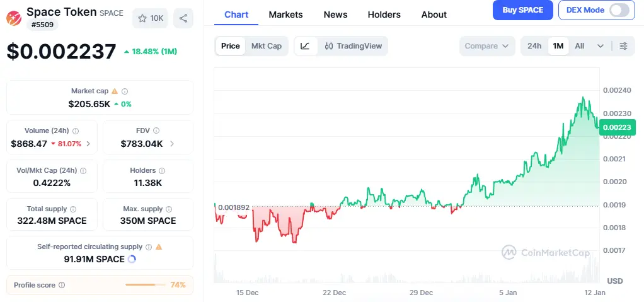The height and width of the screenshot is (302, 644).
Task: Open Holders info icon
Action: (x=162, y=170)
